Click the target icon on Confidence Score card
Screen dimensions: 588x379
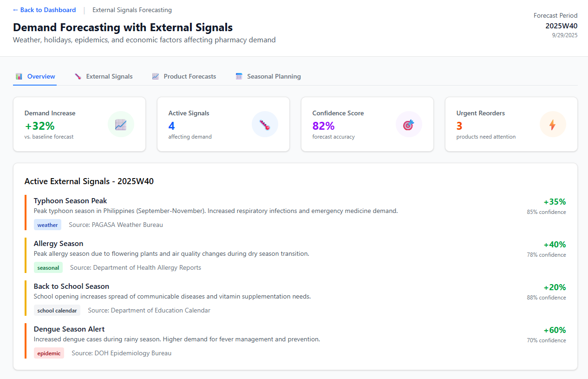409,124
